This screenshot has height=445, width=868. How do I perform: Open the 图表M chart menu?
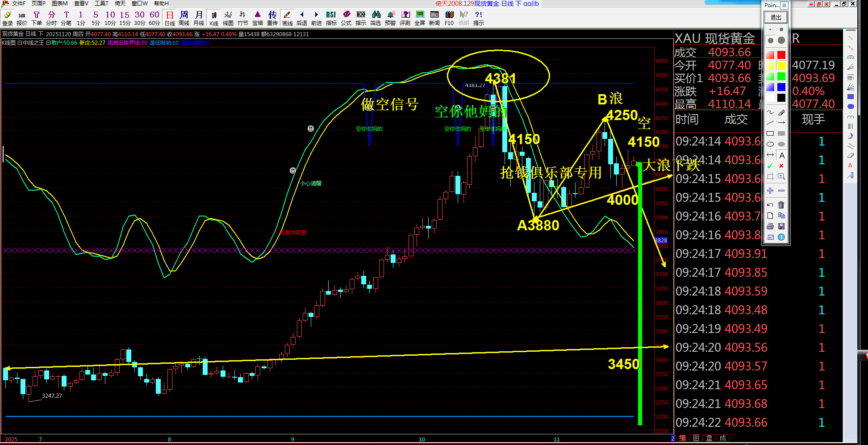click(59, 4)
